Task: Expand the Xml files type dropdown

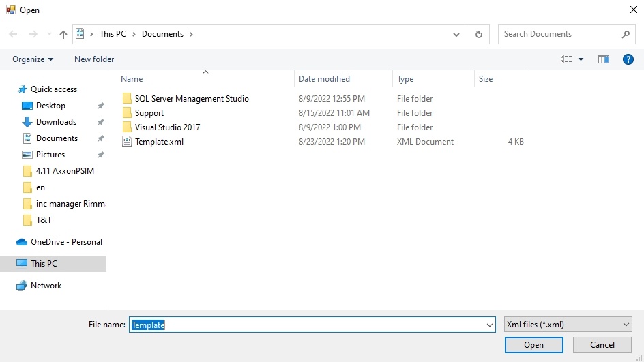Action: coord(568,325)
